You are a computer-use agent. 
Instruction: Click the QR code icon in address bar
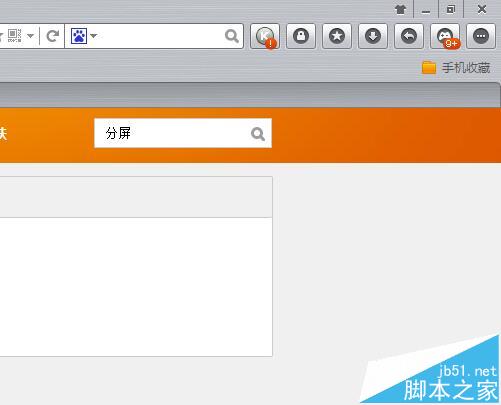tap(15, 35)
